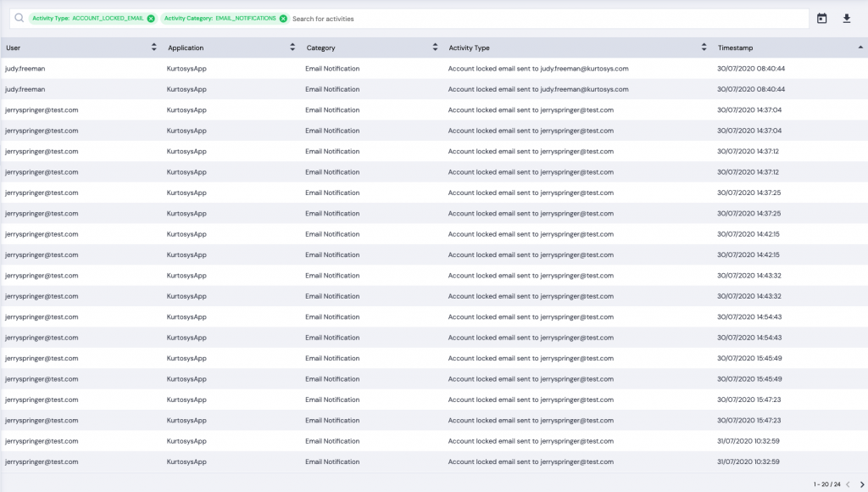Select the first 30/07/2020 14:37:04 timestamp
Screen dimensions: 868x492
tap(749, 110)
